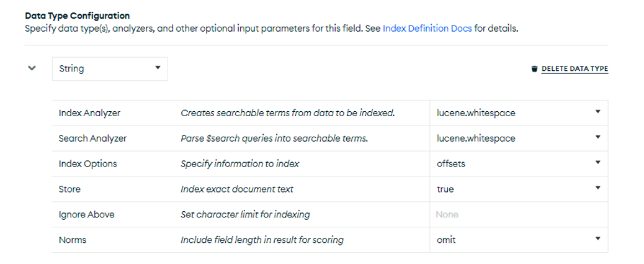Open the Search Analyzer lucene.whitespace dropdown
Image resolution: width=644 pixels, height=264 pixels.
519,139
